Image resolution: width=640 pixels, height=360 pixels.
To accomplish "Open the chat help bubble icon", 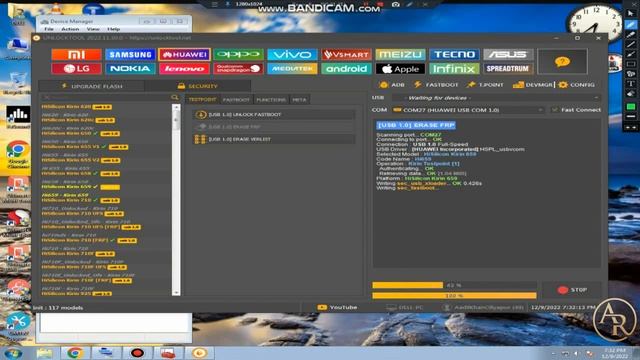I will pyautogui.click(x=562, y=62).
